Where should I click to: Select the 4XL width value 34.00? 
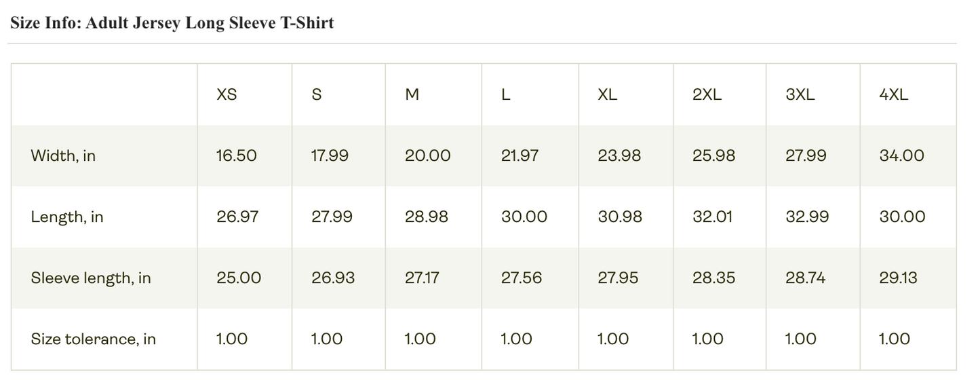pos(901,156)
